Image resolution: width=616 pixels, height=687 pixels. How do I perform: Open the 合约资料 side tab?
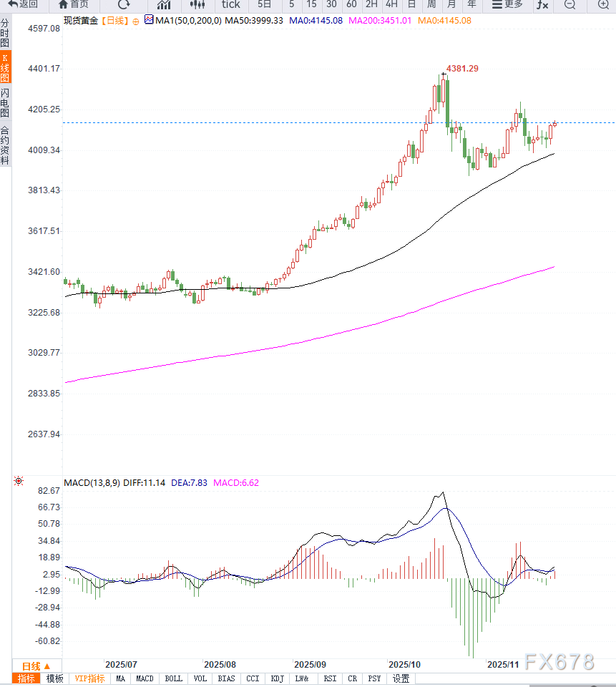[5, 145]
